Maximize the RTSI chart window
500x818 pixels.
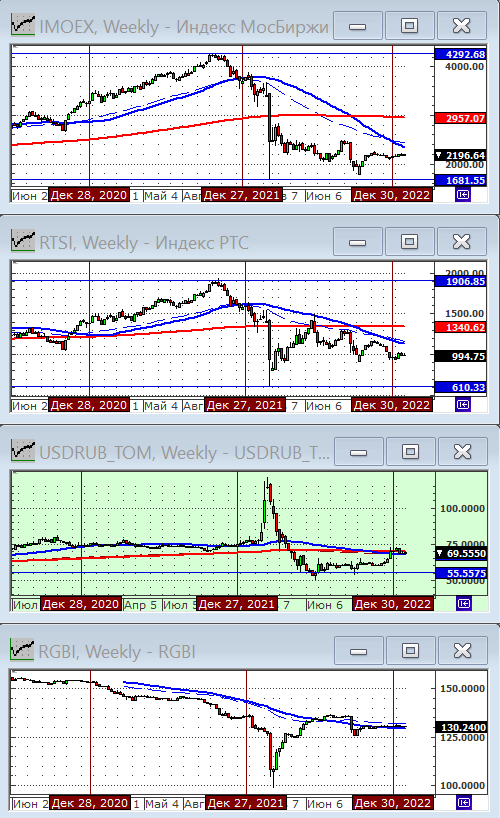tap(410, 242)
